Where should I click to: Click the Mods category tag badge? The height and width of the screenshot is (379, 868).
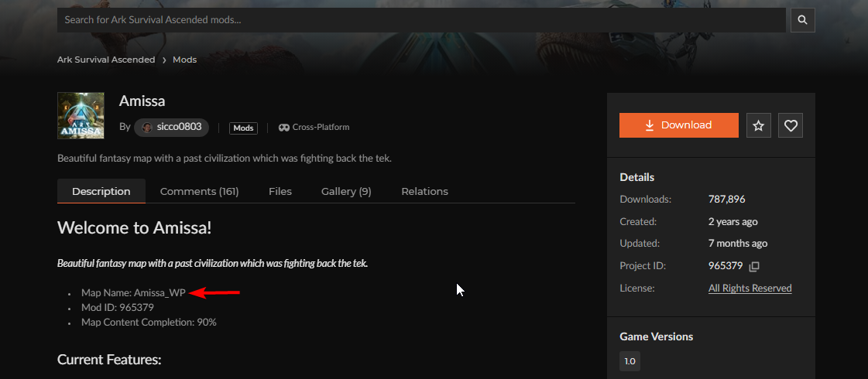click(x=243, y=128)
